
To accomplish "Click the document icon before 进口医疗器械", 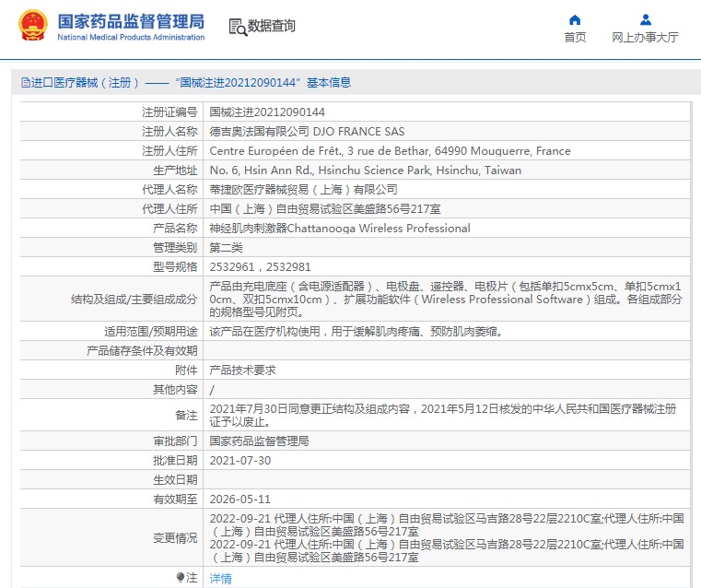I will (x=25, y=83).
